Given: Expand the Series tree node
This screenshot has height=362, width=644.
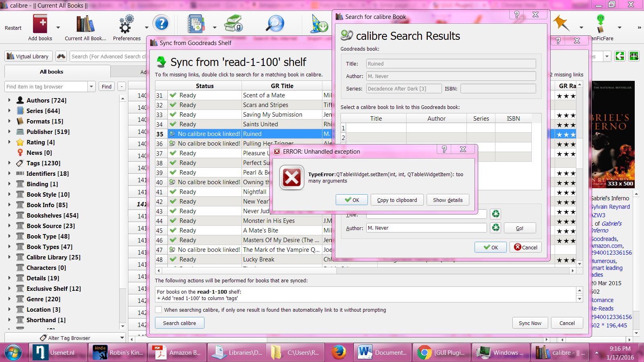Looking at the screenshot, I should [9, 111].
